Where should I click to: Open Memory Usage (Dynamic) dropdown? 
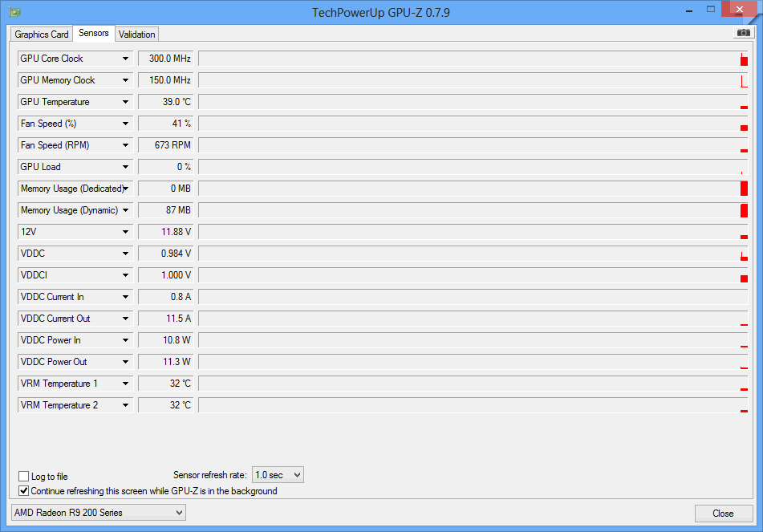point(75,209)
